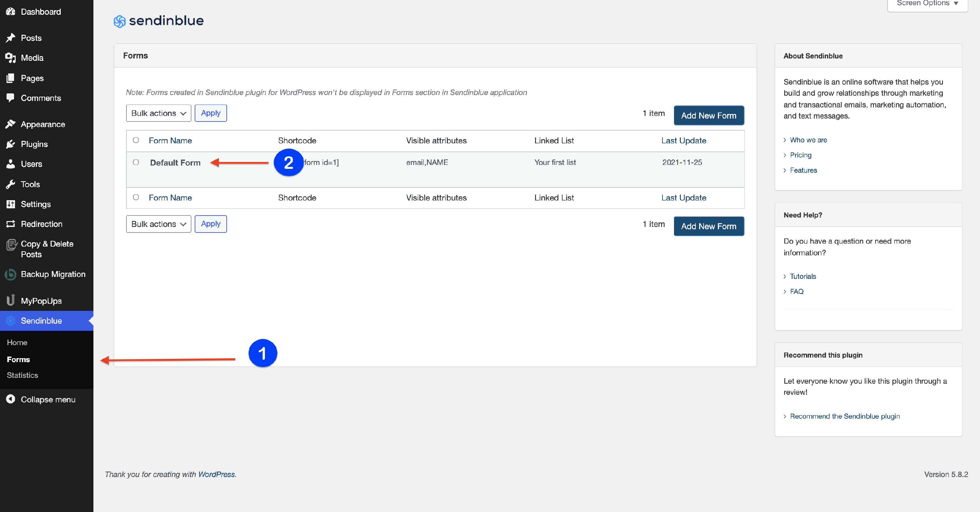The height and width of the screenshot is (512, 980).
Task: Click the Dashboard gauge icon
Action: [11, 11]
